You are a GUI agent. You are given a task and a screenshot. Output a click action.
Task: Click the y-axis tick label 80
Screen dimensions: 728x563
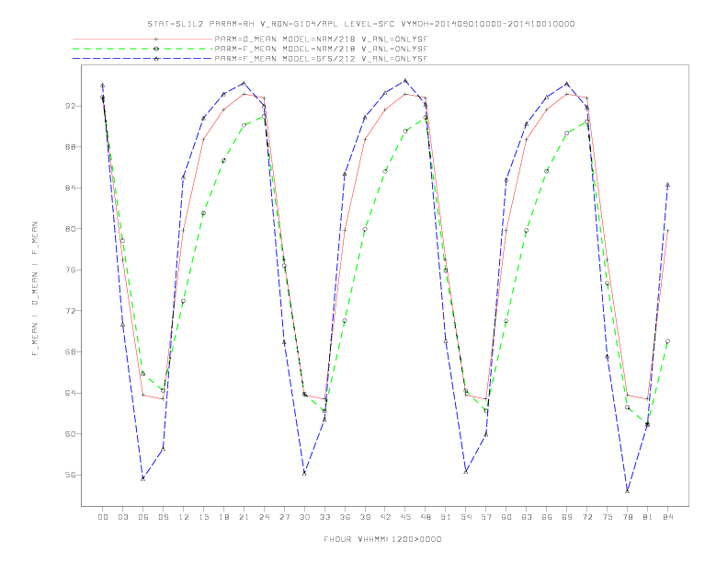(72, 229)
